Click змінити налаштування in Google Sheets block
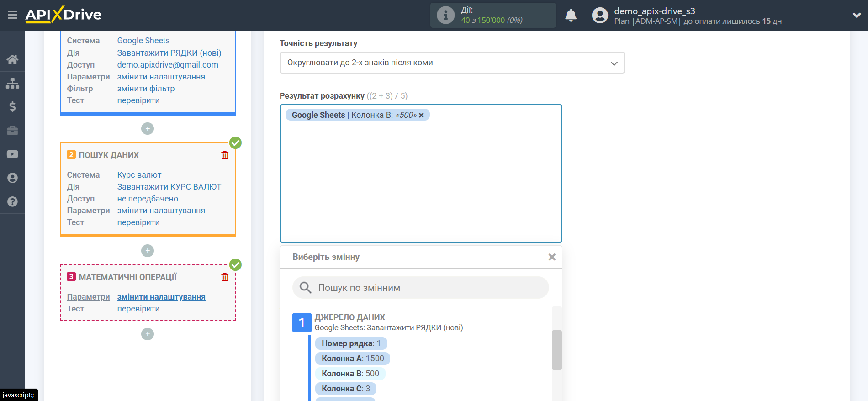868x401 pixels. [x=161, y=77]
